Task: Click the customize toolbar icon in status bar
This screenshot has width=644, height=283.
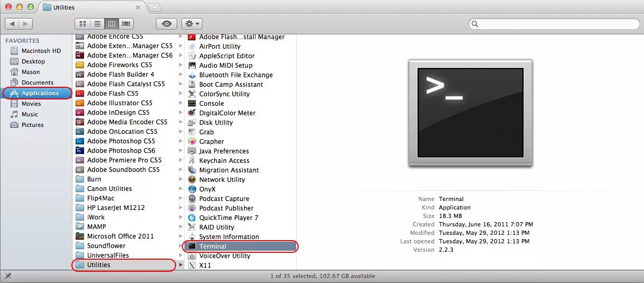Action: [7, 276]
